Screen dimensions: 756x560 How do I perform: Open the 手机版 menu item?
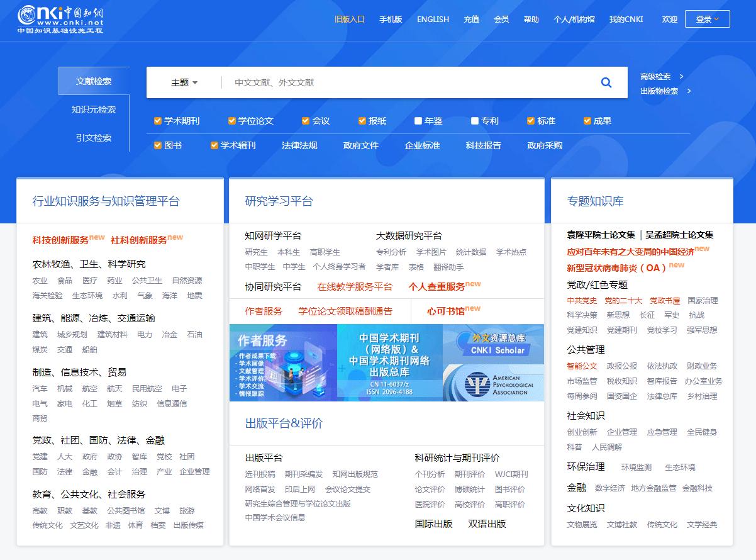click(390, 19)
